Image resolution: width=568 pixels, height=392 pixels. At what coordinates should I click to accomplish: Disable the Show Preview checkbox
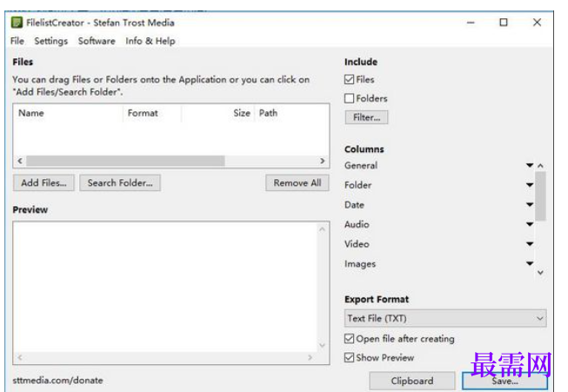point(349,357)
